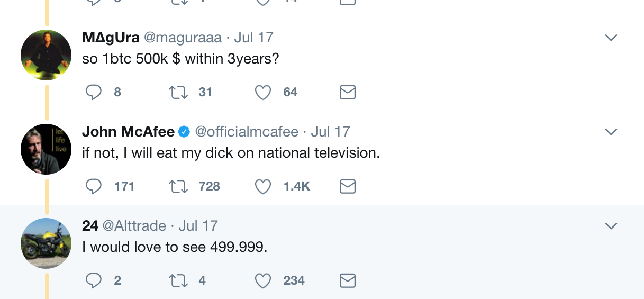The width and height of the screenshot is (644, 299).
Task: Expand the dropdown arrow on John McAfee's tweet
Action: click(611, 132)
